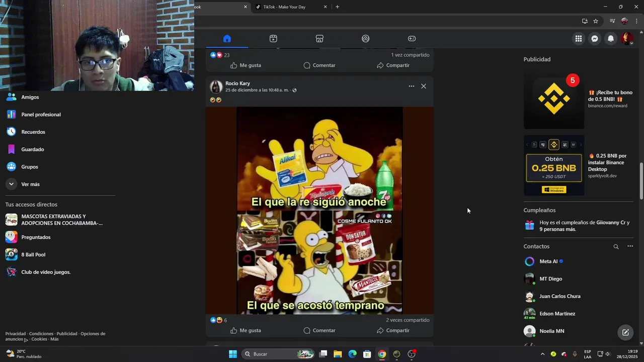Open the Facebook menu grid icon

click(579, 39)
